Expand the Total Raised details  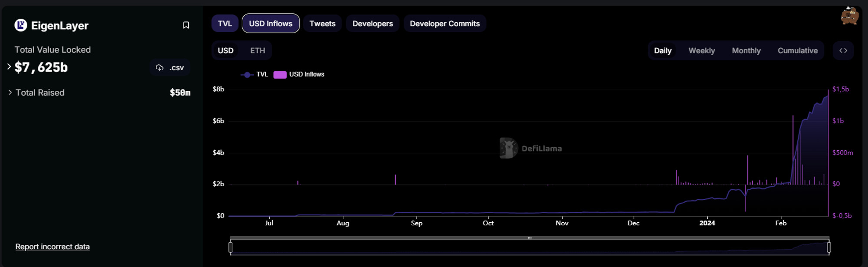click(x=10, y=92)
